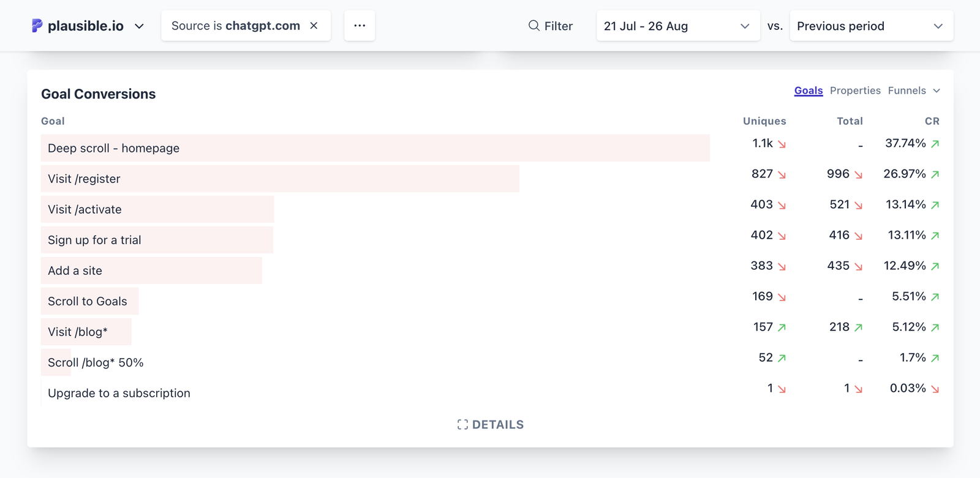Select the Scroll to Goals row
This screenshot has height=478, width=980.
click(x=87, y=301)
